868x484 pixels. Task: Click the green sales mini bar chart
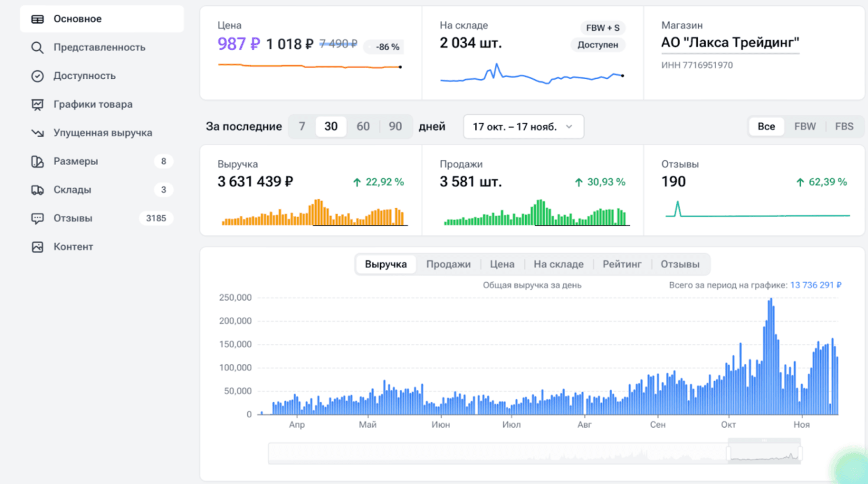(537, 212)
